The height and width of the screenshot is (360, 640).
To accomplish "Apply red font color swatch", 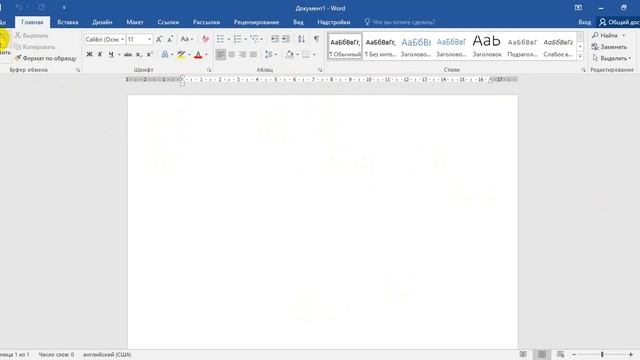I will point(198,55).
